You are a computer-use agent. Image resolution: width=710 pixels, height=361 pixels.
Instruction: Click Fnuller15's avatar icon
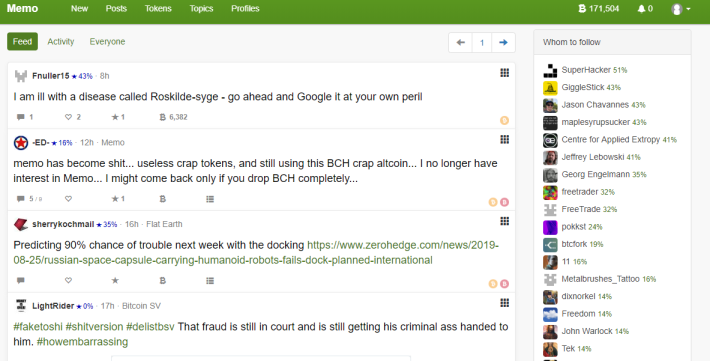[21, 76]
